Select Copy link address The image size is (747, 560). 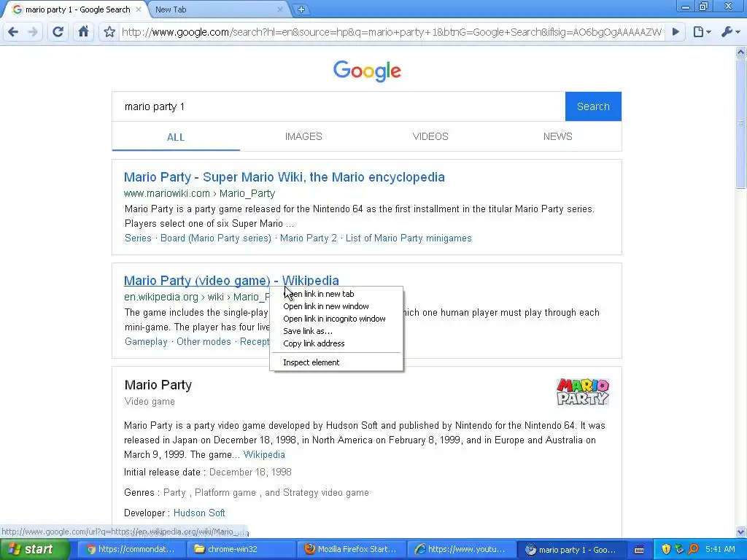336,343
